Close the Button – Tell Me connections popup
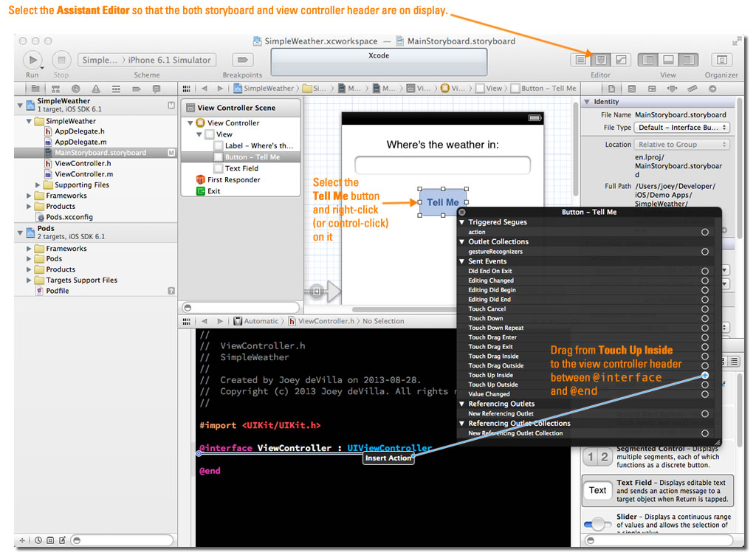This screenshot has width=756, height=558. point(462,212)
